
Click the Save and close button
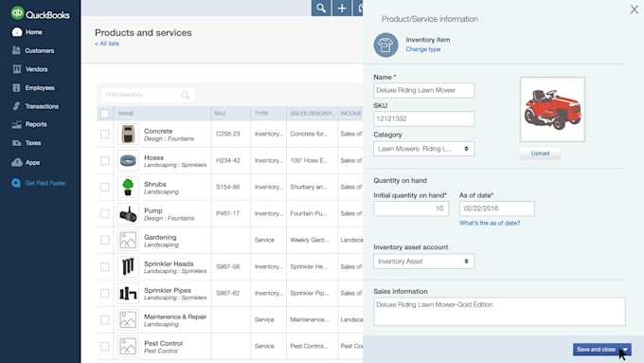tap(597, 350)
